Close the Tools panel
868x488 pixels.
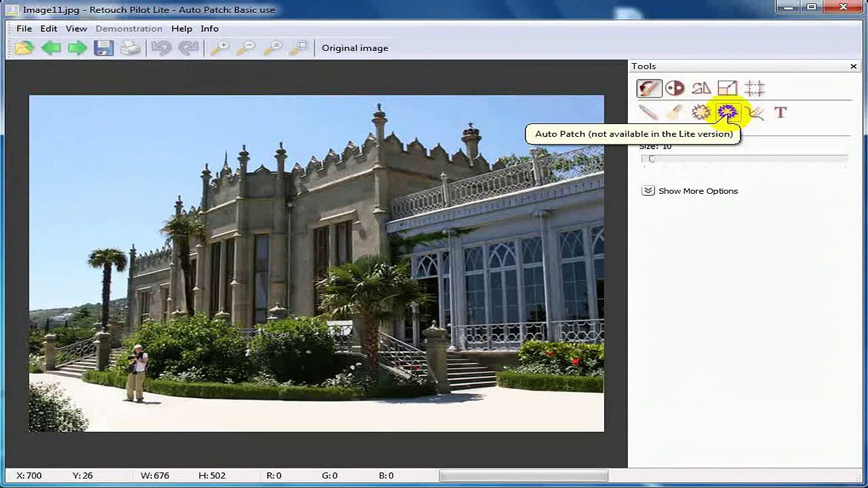[x=853, y=66]
